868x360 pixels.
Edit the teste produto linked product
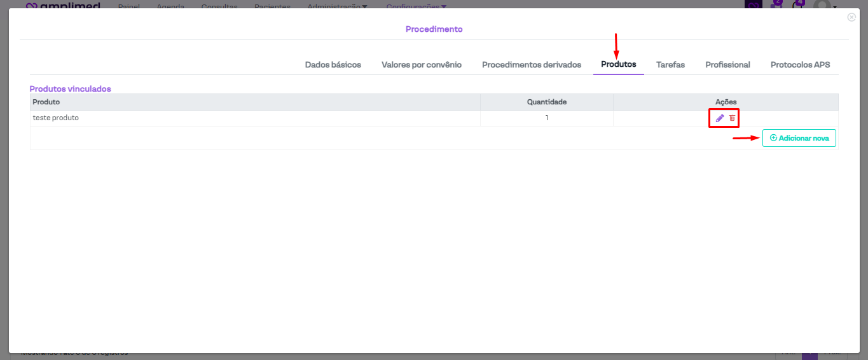[x=720, y=118]
